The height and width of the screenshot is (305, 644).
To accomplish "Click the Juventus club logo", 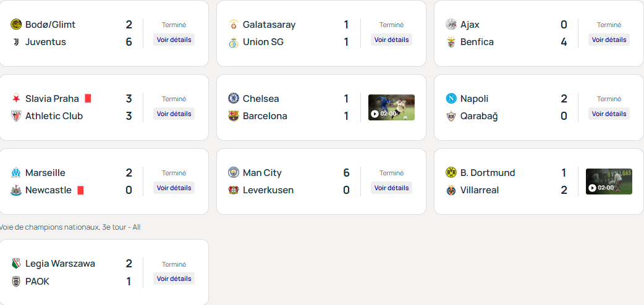I will tap(16, 42).
